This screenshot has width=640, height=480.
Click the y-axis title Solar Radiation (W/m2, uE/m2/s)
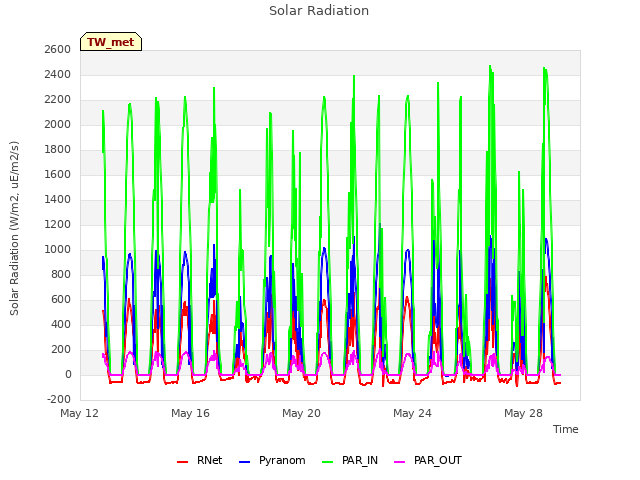14,228
